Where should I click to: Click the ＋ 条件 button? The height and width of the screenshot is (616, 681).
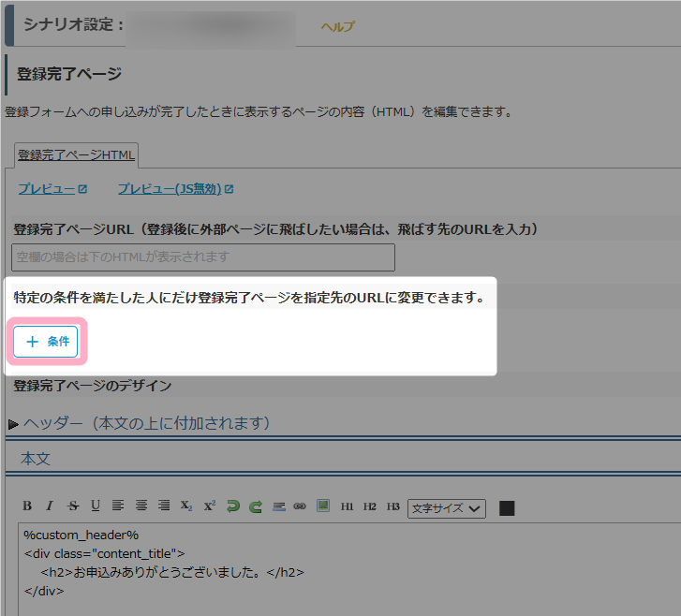point(46,342)
